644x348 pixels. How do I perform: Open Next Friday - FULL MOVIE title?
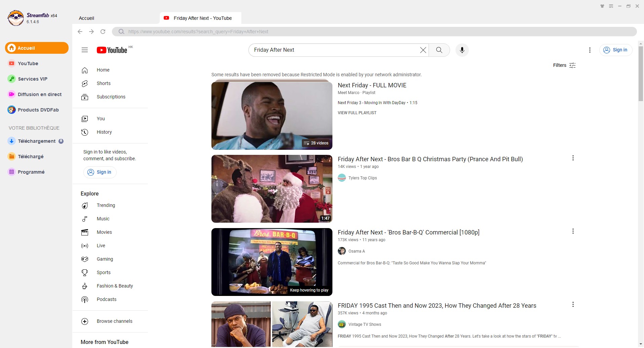372,85
